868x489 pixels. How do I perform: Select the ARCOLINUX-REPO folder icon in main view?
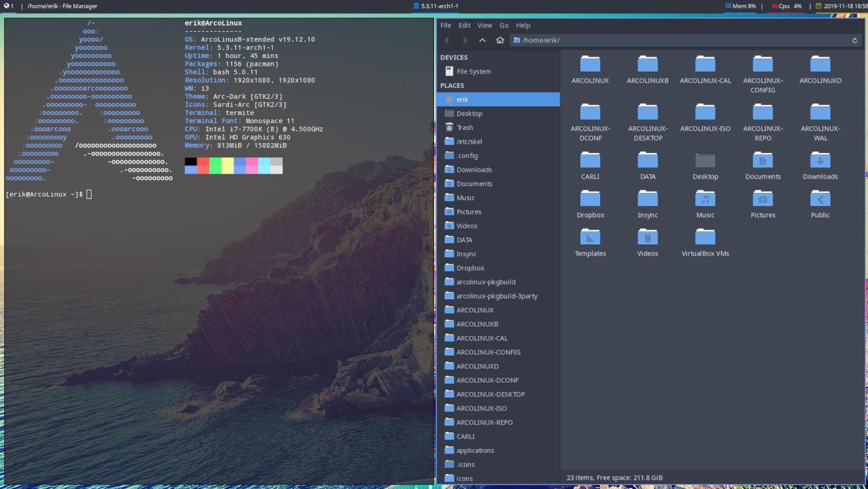pyautogui.click(x=763, y=111)
